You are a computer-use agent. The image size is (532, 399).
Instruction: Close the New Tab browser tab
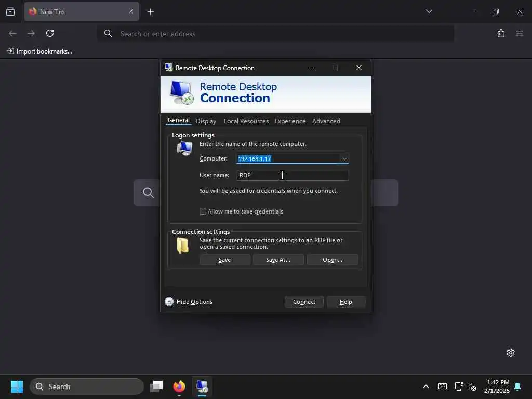(131, 11)
